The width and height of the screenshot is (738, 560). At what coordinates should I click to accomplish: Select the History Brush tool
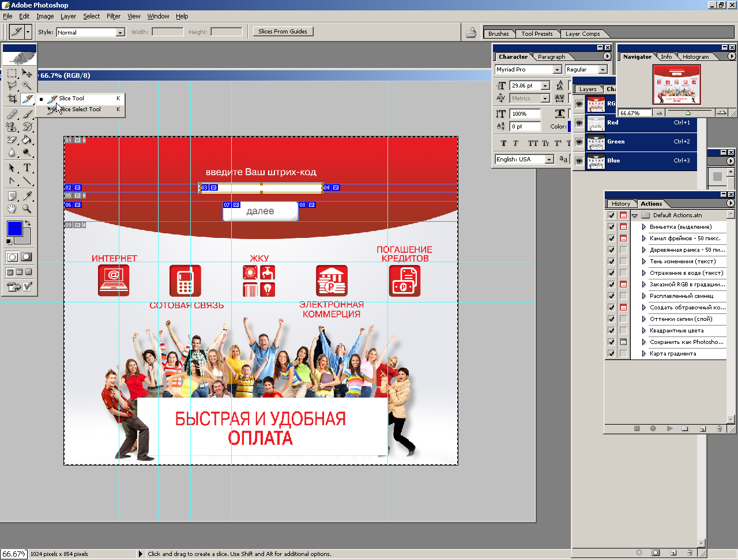pos(27,127)
